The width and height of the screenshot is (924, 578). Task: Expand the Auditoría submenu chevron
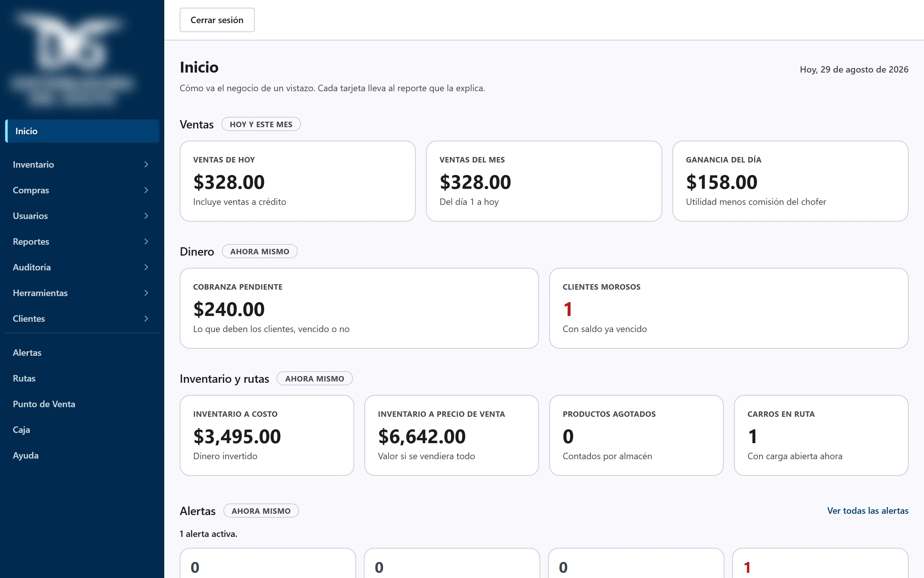coord(146,267)
